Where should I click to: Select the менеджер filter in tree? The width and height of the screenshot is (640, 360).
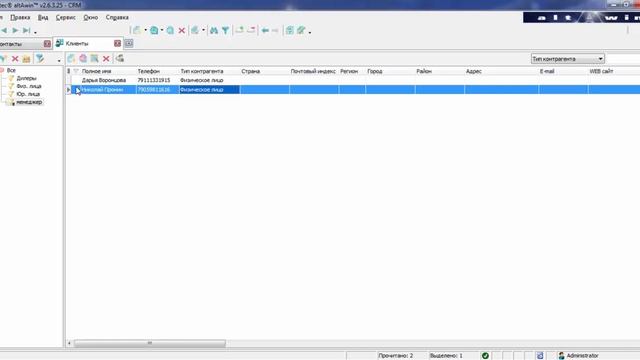pos(29,102)
